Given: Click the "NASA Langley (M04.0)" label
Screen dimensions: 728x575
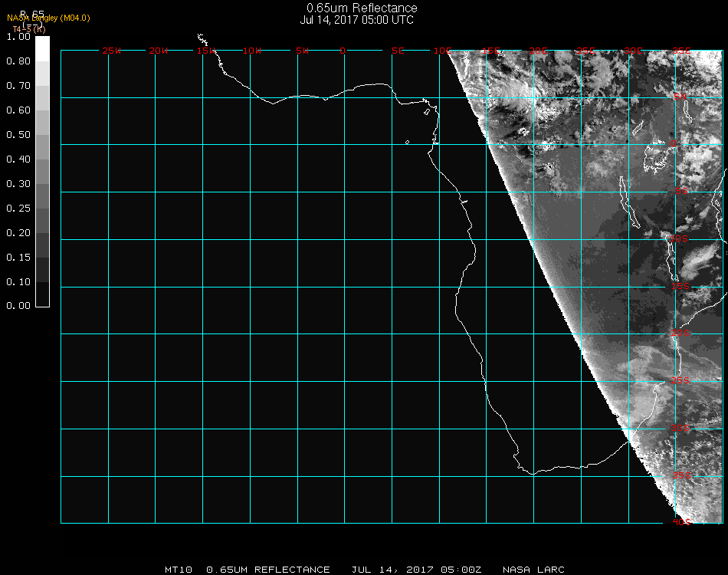Looking at the screenshot, I should (48, 18).
